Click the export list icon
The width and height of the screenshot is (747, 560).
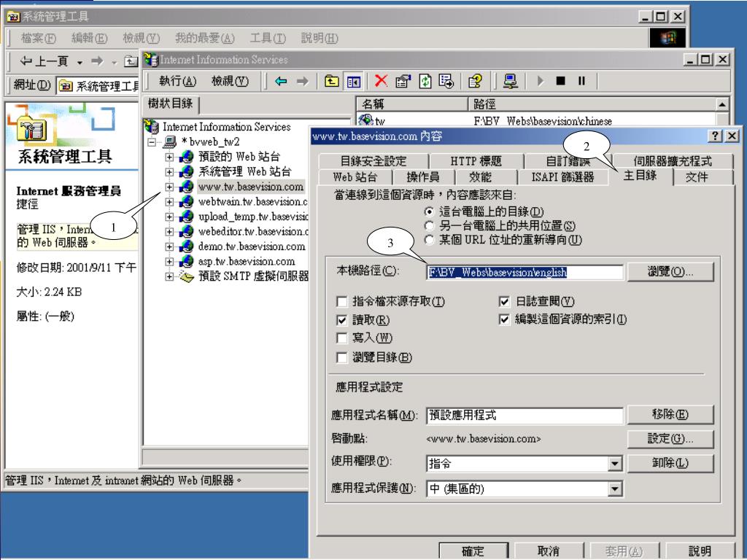click(446, 82)
